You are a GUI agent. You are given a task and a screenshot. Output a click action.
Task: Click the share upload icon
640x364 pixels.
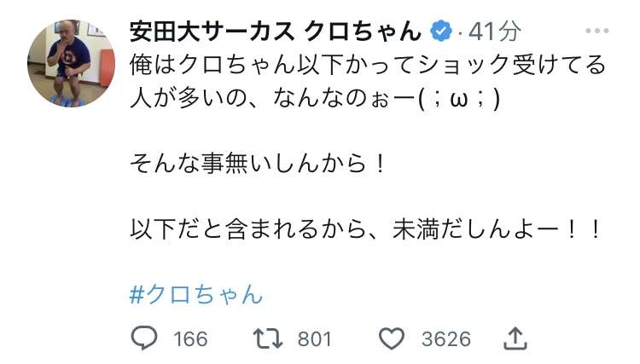pyautogui.click(x=515, y=338)
